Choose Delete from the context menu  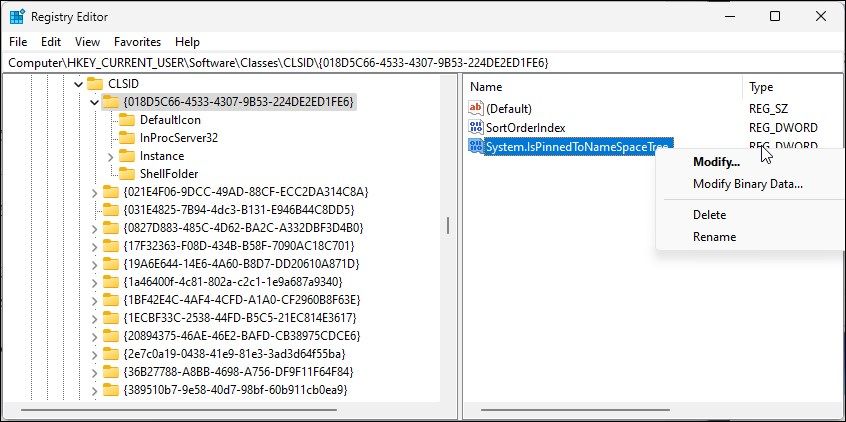709,215
